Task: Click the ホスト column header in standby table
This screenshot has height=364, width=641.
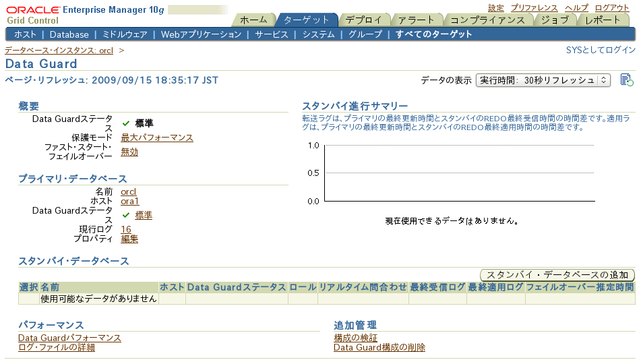Action: click(172, 287)
